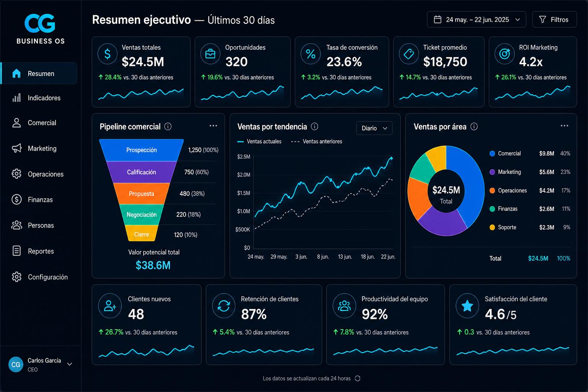This screenshot has width=588, height=392.
Task: Click the percent icon on Tasa de conversión
Action: click(x=310, y=54)
